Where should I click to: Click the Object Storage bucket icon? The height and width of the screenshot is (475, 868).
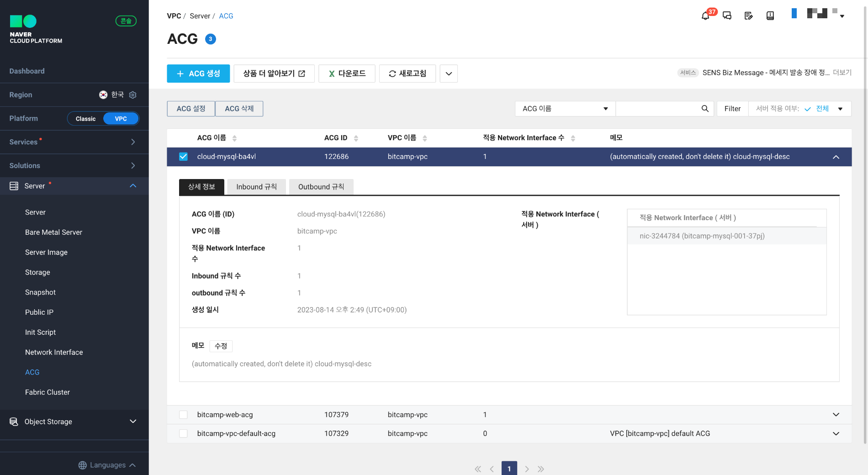[14, 422]
